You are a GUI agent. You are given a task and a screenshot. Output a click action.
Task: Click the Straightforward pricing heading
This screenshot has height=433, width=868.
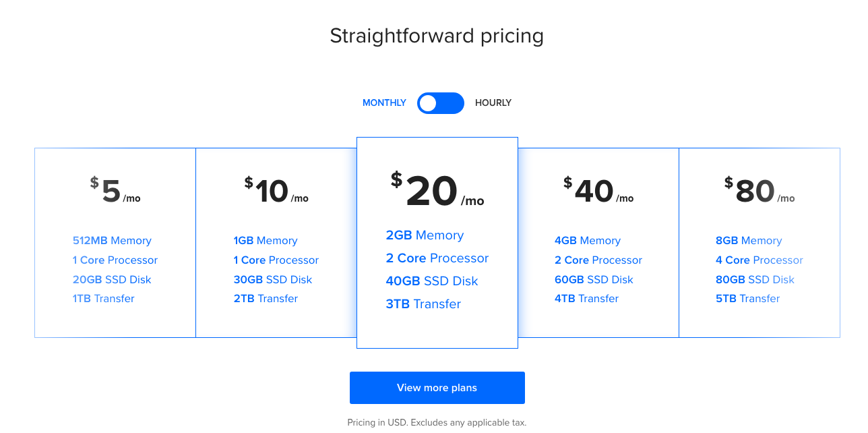[x=437, y=36]
